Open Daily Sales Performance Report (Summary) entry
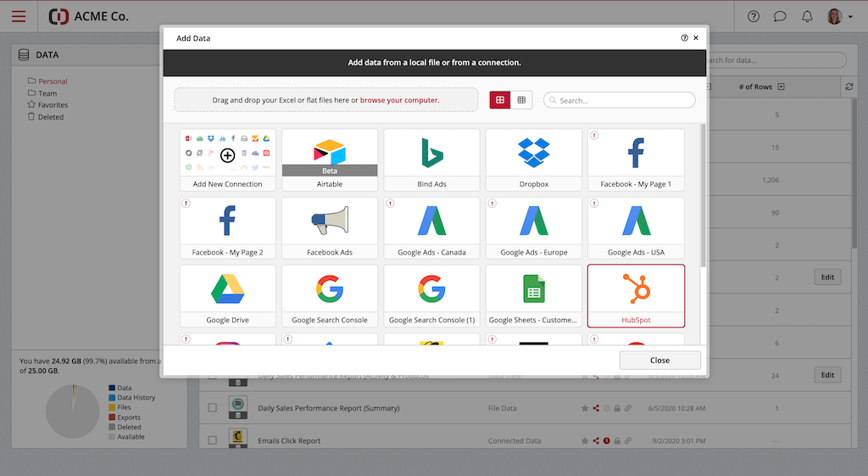Screen dimensions: 868x476 pos(328,408)
